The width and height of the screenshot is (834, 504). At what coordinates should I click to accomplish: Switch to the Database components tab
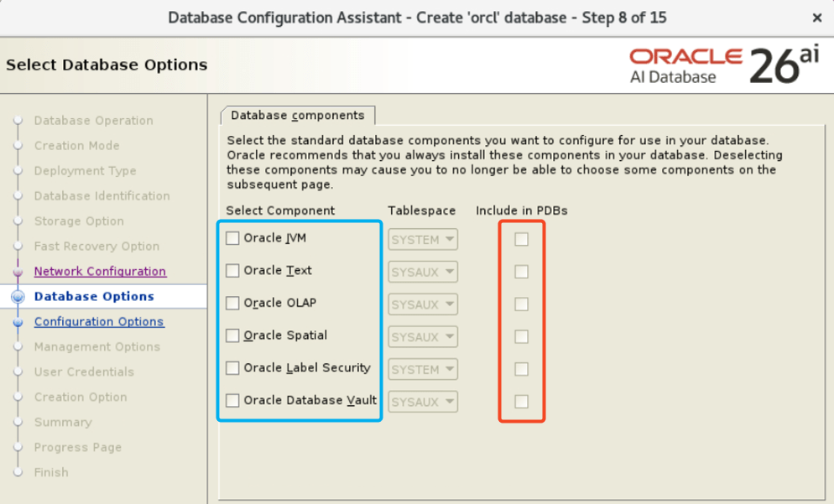(298, 116)
